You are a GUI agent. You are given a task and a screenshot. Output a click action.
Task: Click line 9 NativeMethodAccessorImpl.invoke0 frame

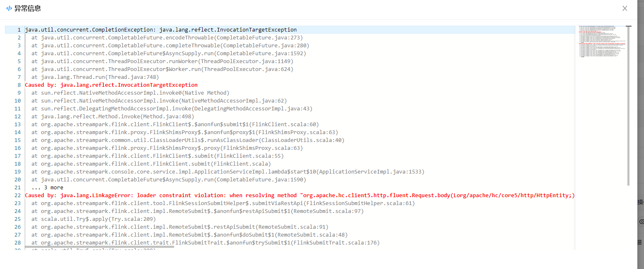[x=130, y=93]
